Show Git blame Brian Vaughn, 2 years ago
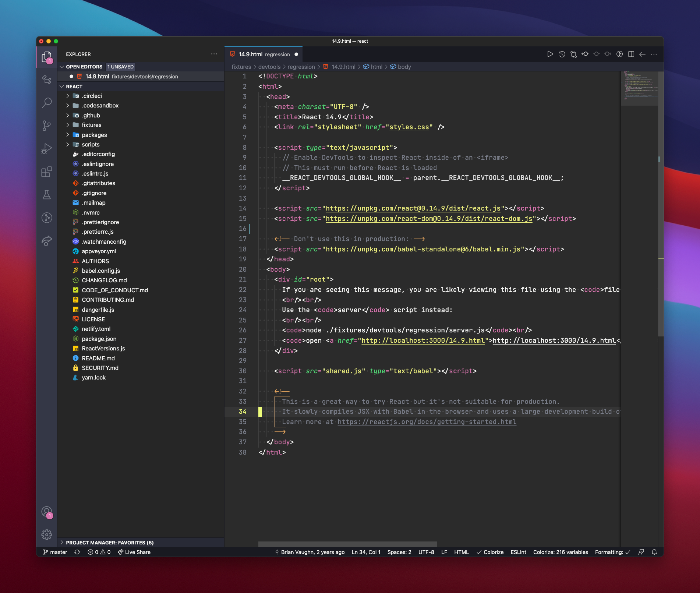 310,552
